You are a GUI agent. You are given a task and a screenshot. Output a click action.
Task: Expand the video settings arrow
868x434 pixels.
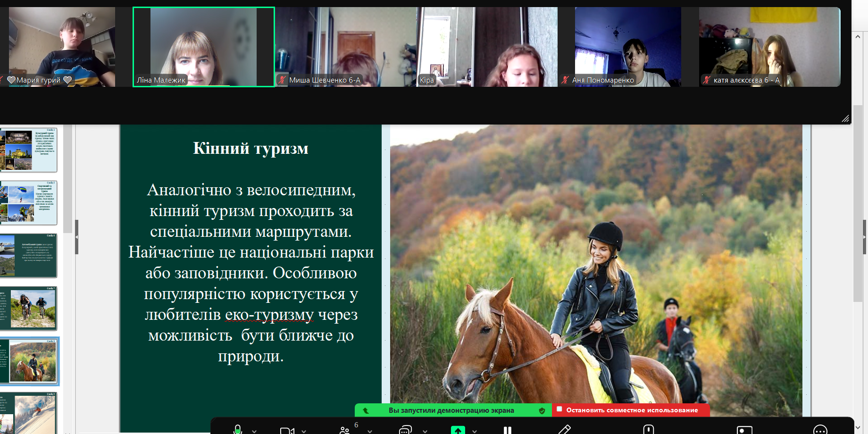(304, 431)
